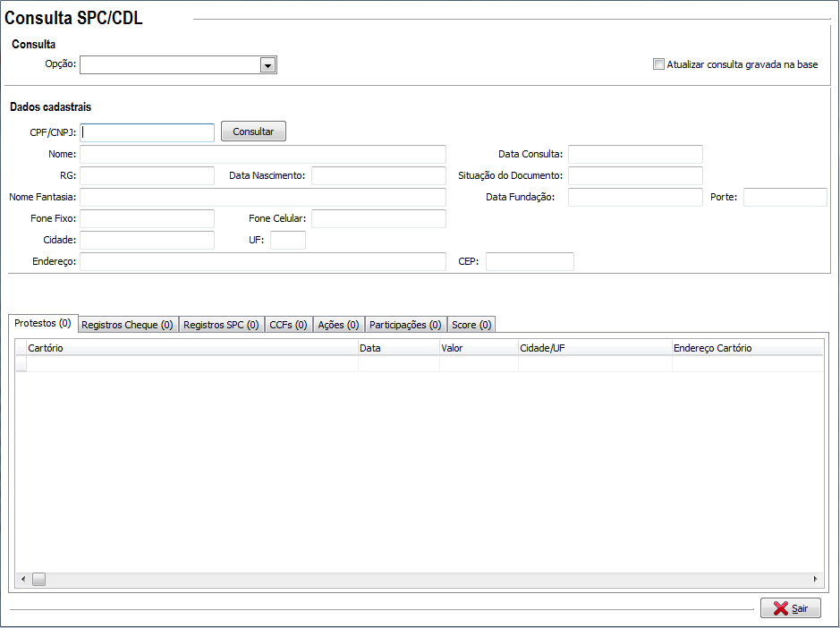Click the horizontal scrollbar left arrow
Screen dimensions: 840x628
click(22, 580)
